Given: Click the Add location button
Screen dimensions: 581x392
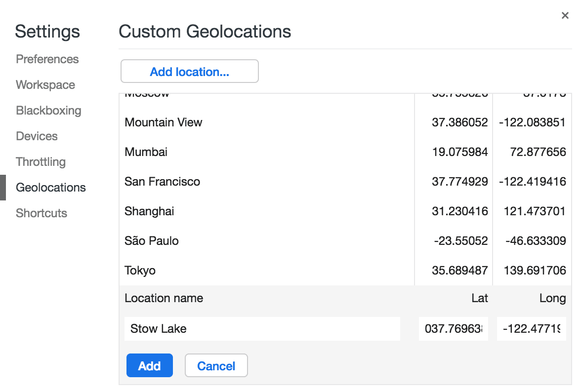Looking at the screenshot, I should [x=189, y=71].
